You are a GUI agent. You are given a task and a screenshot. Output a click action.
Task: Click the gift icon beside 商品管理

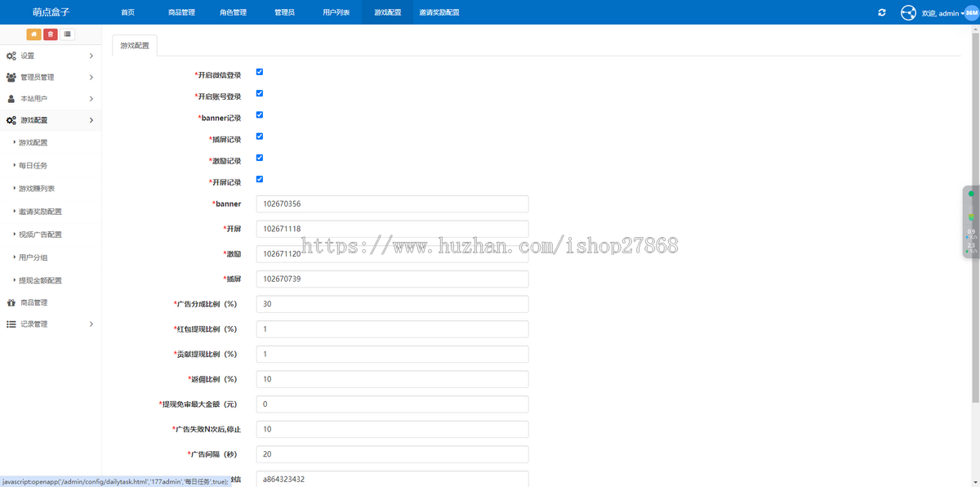(x=11, y=302)
